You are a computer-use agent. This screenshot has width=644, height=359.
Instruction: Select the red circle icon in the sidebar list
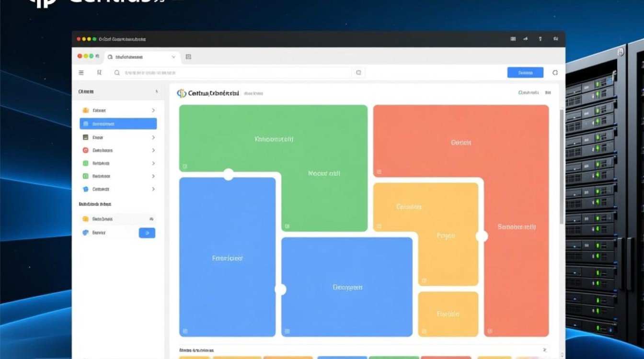pos(86,150)
